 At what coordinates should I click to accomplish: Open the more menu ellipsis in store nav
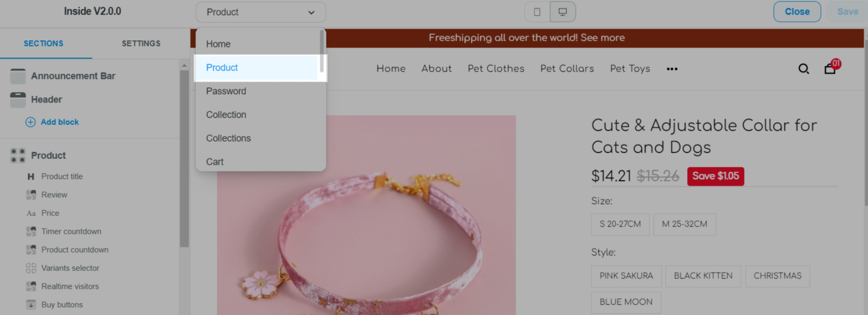[x=672, y=69]
